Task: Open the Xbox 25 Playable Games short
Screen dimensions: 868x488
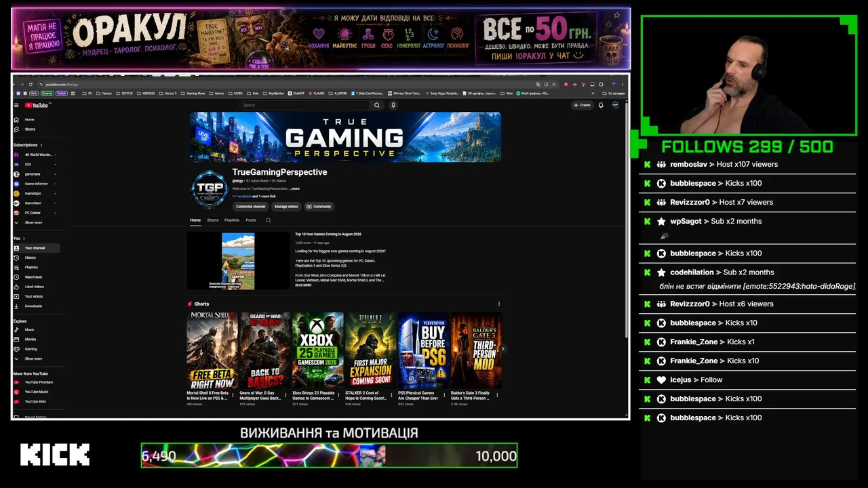Action: click(x=317, y=350)
